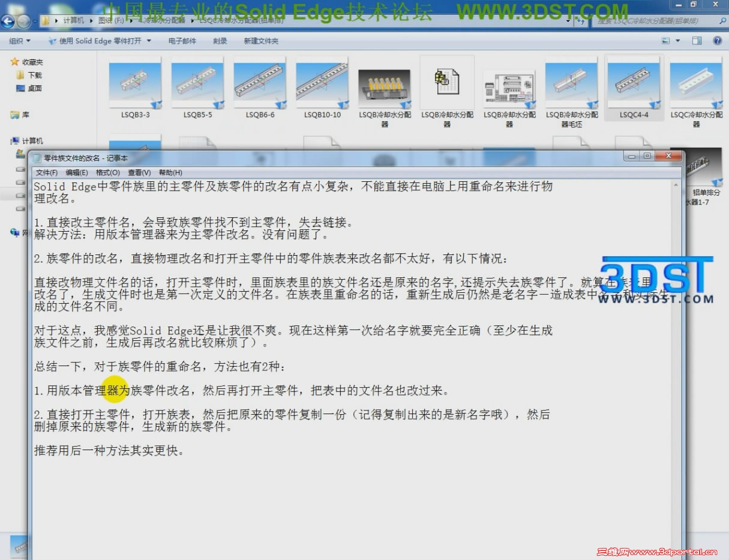Click the Explorer back navigation arrow
Screen dimensions: 729x560
click(8, 22)
